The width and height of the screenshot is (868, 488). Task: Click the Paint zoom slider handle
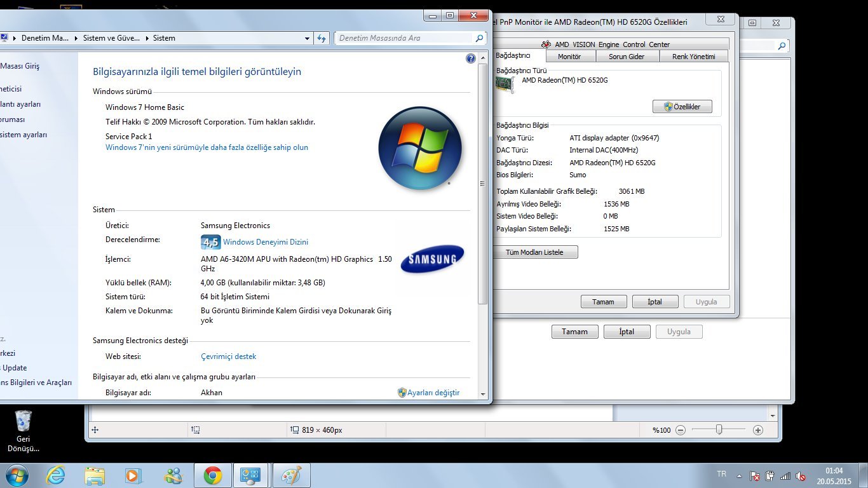[719, 430]
